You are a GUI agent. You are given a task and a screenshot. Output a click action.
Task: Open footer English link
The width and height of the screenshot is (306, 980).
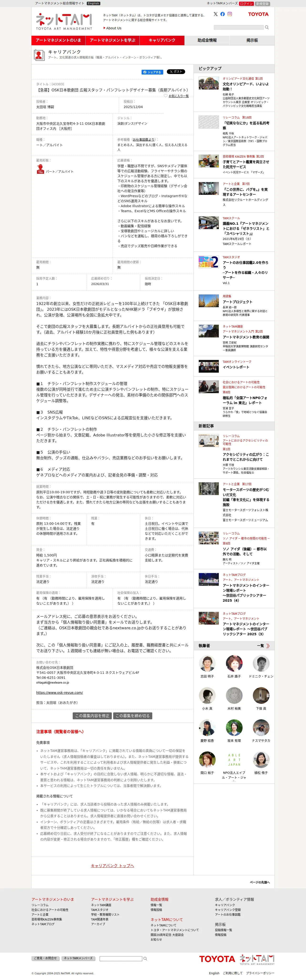(x=214, y=973)
